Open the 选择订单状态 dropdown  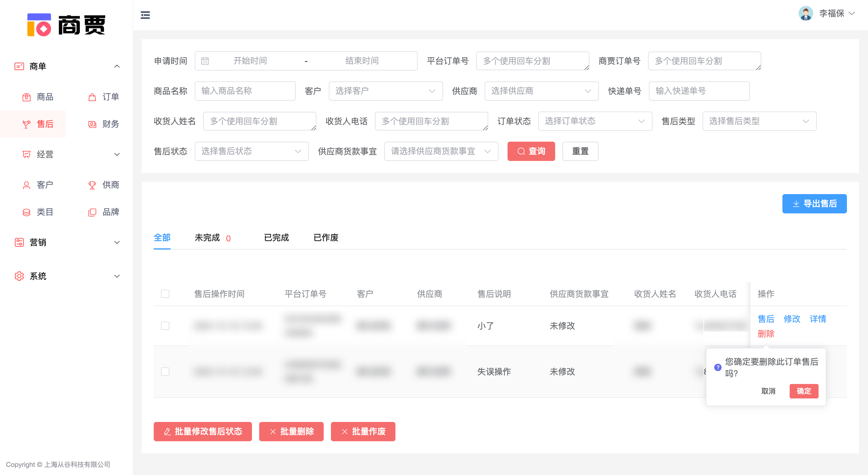click(595, 121)
